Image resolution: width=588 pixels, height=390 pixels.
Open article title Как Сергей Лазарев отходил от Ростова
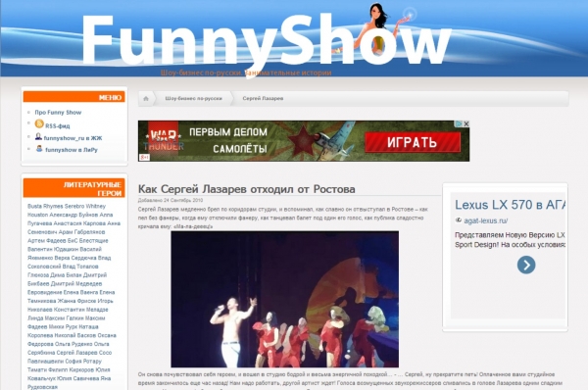point(246,189)
